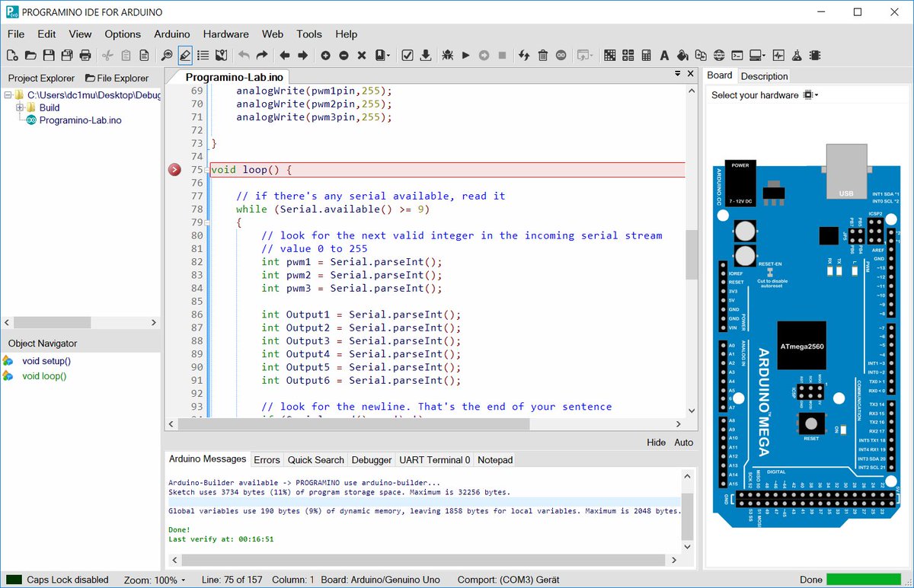Viewport: 914px width, 588px height.
Task: Click the minus circle toolbar icon
Action: pyautogui.click(x=344, y=55)
